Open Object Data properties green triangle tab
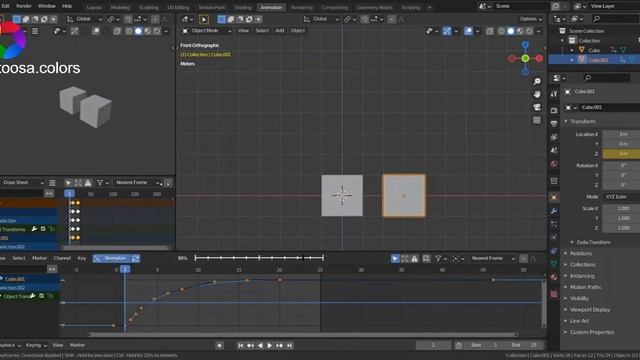 [554, 264]
